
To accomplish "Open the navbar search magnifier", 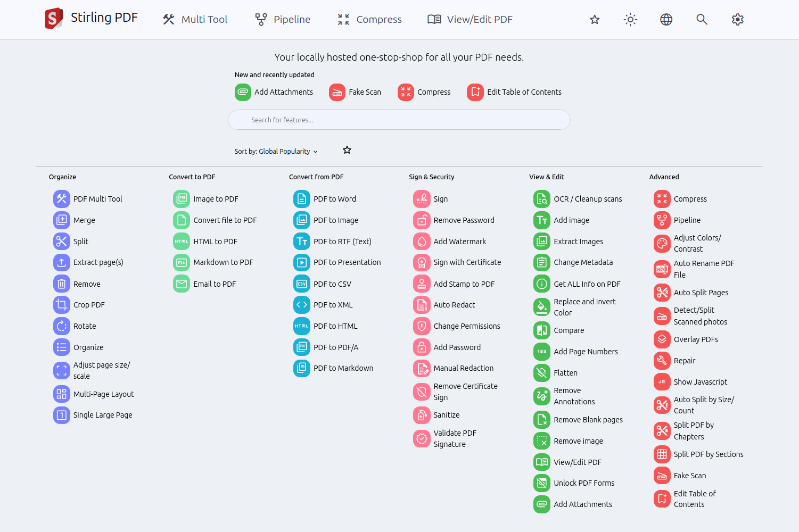I will (x=702, y=20).
